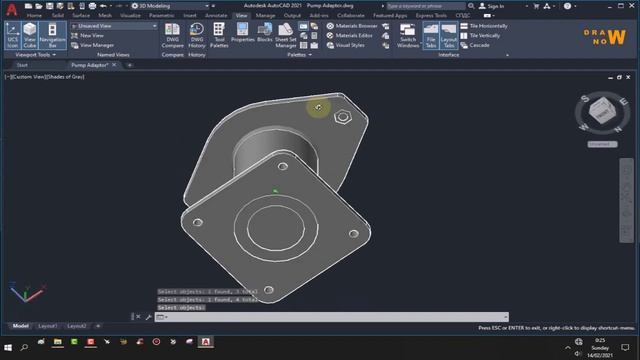Open the Manage ribbon tab
Image resolution: width=640 pixels, height=360 pixels.
tap(265, 16)
